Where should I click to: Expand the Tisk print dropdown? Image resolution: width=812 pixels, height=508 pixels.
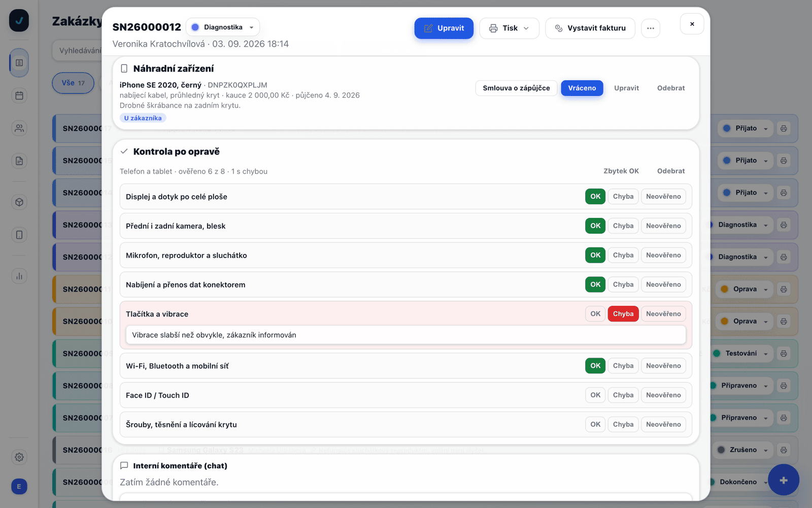pos(509,28)
